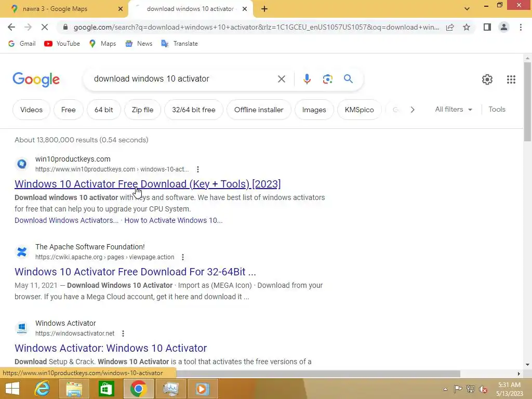Start voice search with the microphone icon
532x399 pixels.
click(307, 79)
